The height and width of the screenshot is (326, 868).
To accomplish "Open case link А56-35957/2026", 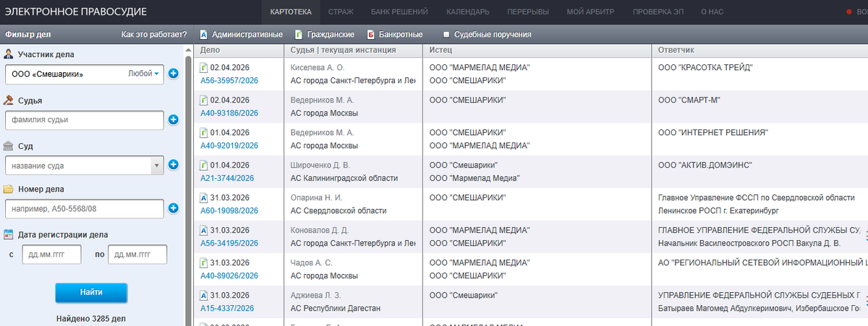I will coord(229,80).
